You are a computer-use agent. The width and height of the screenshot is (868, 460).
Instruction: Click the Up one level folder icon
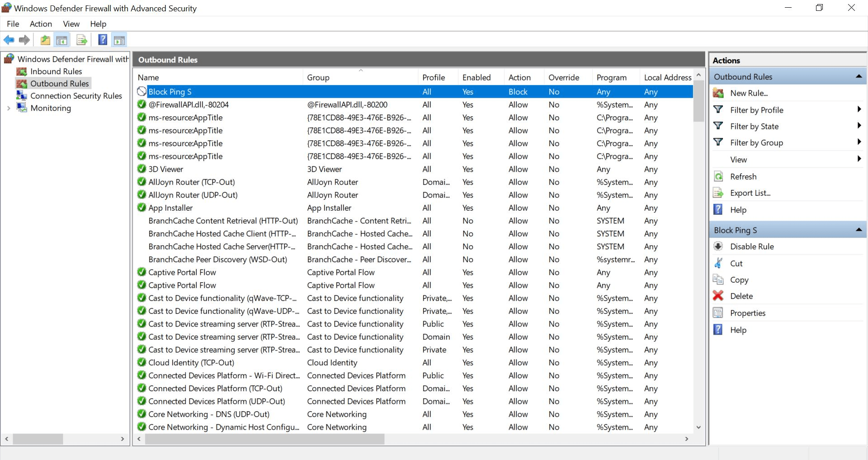click(x=45, y=40)
